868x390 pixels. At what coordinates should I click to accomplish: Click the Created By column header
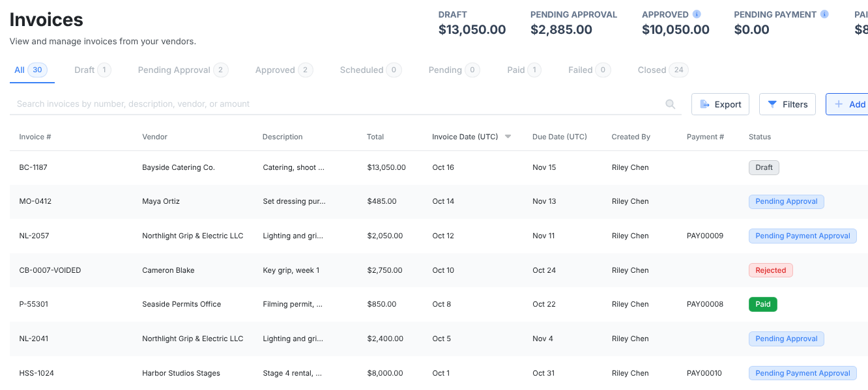pyautogui.click(x=631, y=137)
